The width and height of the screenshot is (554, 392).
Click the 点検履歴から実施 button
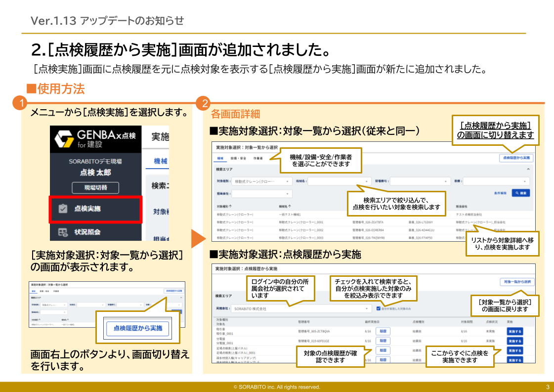pos(516,157)
